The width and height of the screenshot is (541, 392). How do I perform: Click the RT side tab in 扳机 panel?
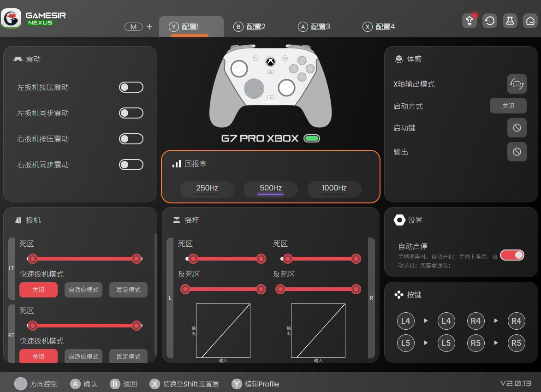point(12,334)
